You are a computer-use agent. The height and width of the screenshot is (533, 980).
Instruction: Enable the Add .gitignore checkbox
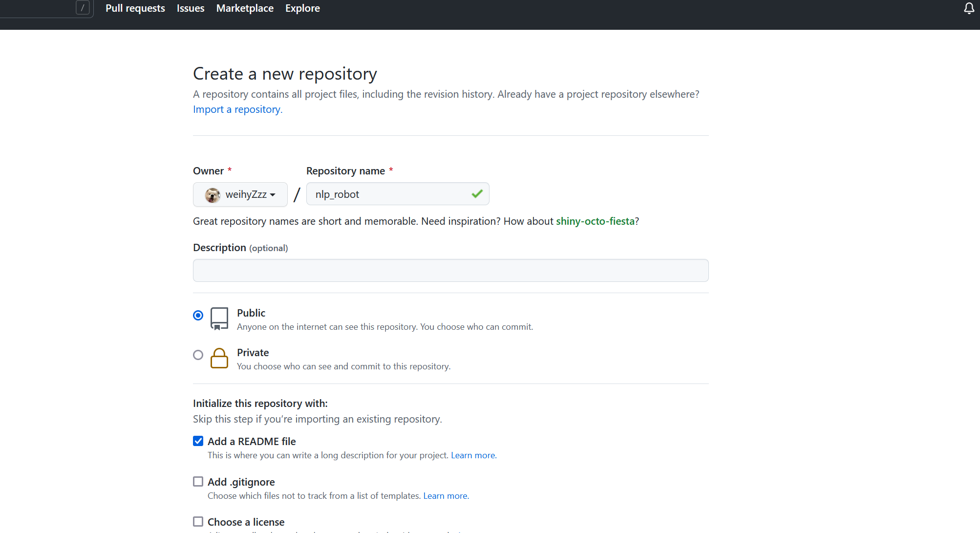[x=198, y=482]
